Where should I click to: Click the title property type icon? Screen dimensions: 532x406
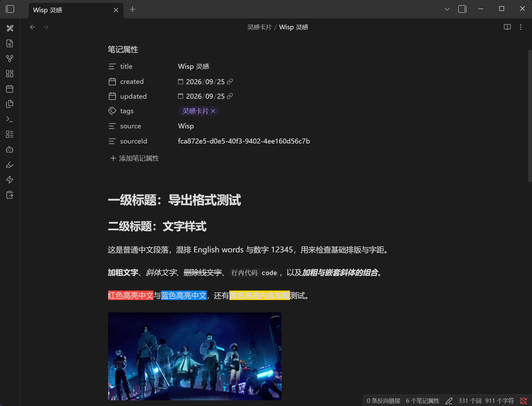pyautogui.click(x=112, y=66)
